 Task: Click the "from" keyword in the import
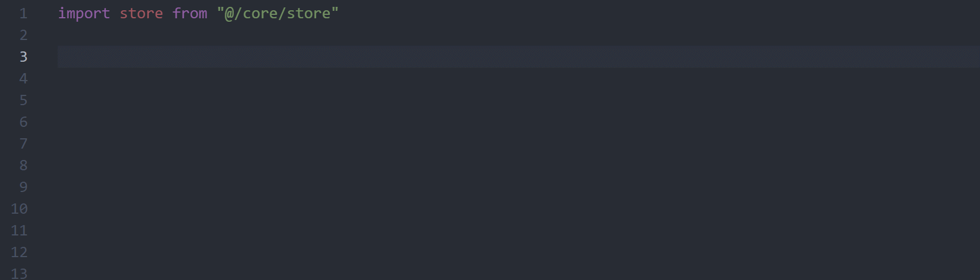click(190, 13)
